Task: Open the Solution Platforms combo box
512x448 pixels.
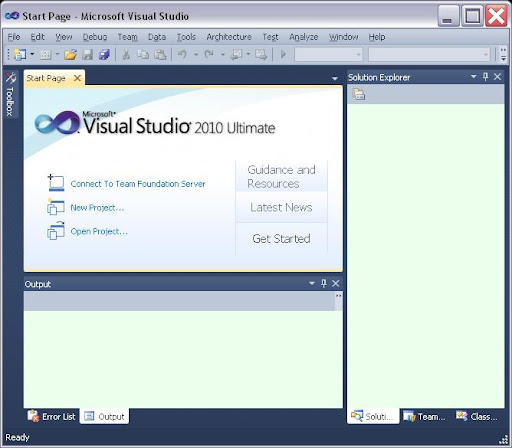Action: 429,54
